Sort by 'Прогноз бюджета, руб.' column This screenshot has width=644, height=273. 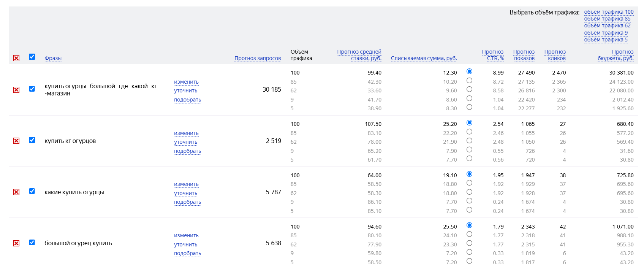pyautogui.click(x=616, y=55)
